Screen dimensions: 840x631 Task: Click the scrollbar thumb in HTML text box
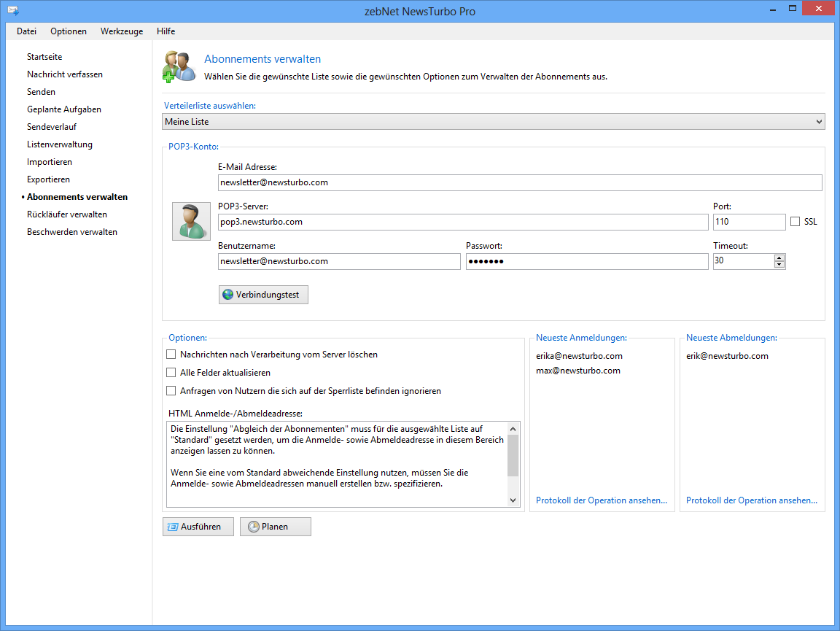(x=513, y=456)
